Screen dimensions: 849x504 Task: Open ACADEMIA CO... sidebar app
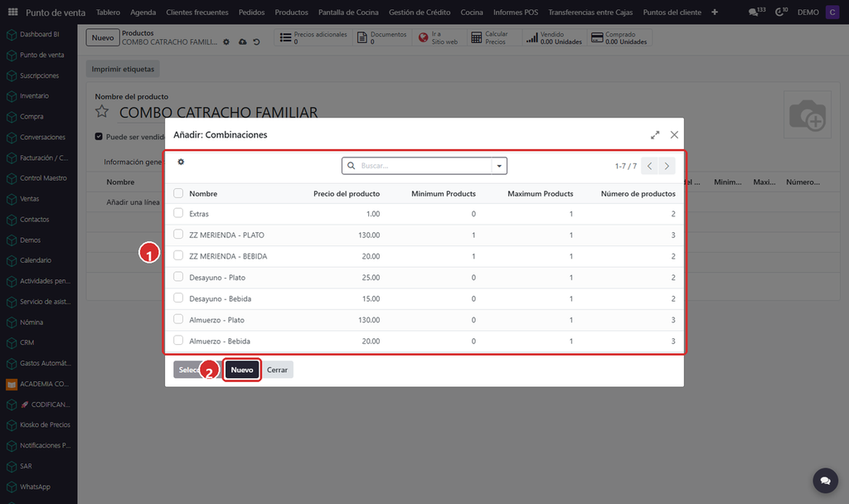coord(38,385)
